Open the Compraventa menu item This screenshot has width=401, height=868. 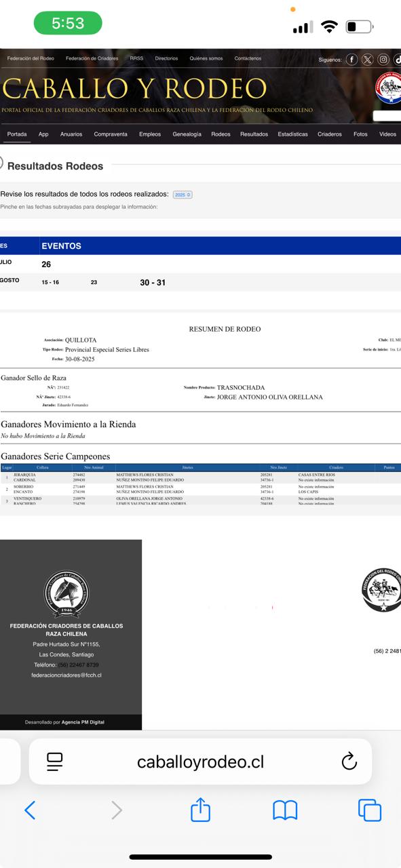point(111,134)
